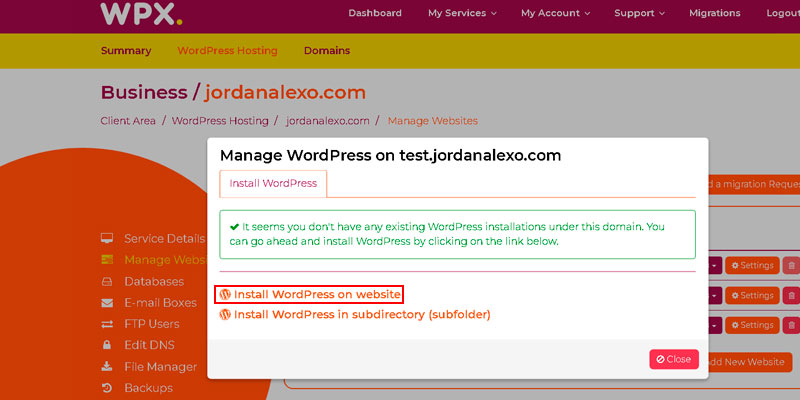Open Databases in sidebar
Image resolution: width=800 pixels, height=400 pixels.
click(154, 282)
